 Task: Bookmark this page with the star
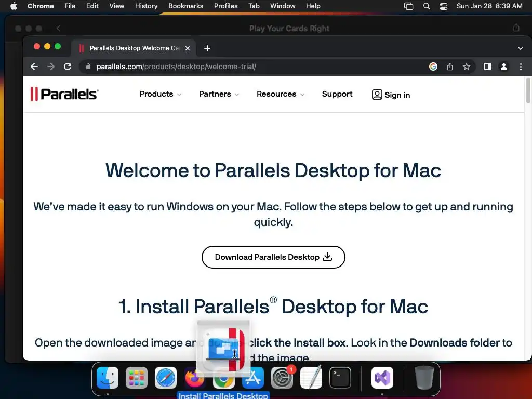coord(467,66)
